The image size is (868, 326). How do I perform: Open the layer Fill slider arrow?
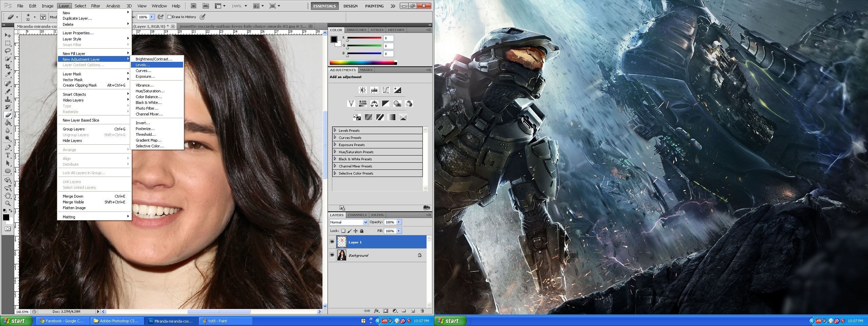(x=399, y=231)
